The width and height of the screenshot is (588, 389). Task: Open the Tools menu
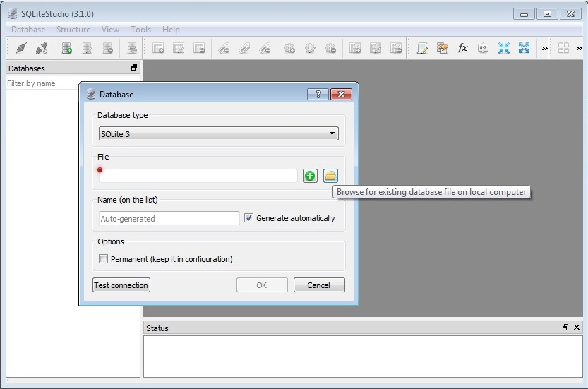[x=140, y=30]
